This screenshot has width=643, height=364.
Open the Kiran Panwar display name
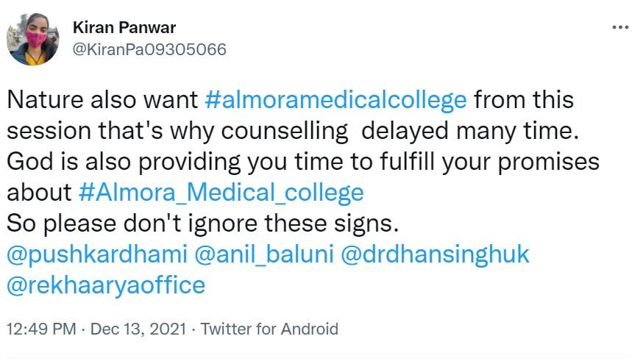tap(124, 28)
